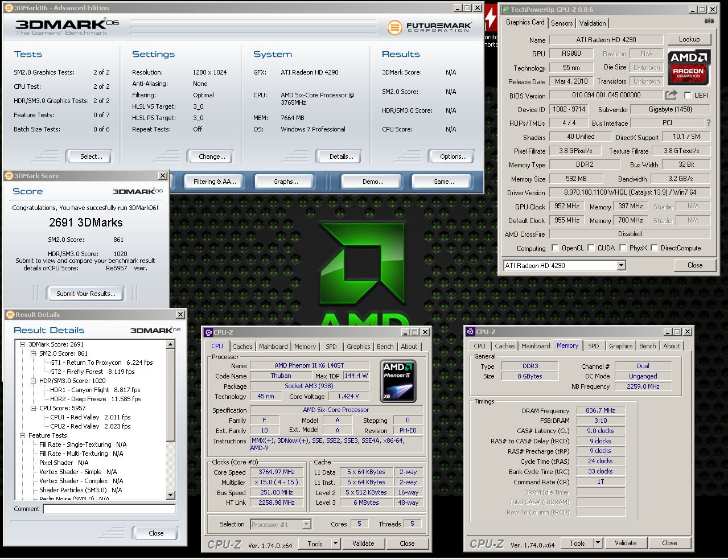Toggle the PhysX checkbox
The image size is (728, 560).
click(x=623, y=248)
